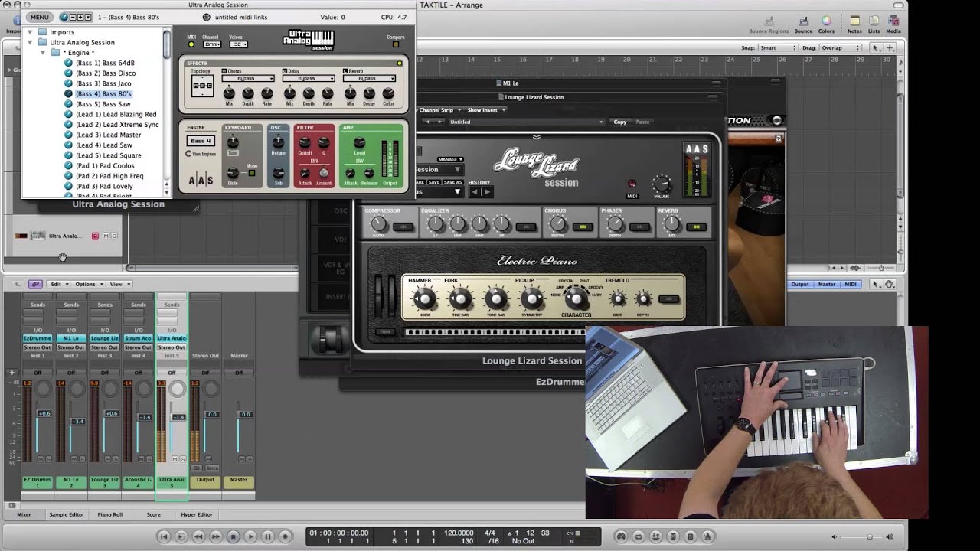Toggle Lounge Lizard Reverb ON switch
The height and width of the screenshot is (551, 980).
(x=696, y=227)
